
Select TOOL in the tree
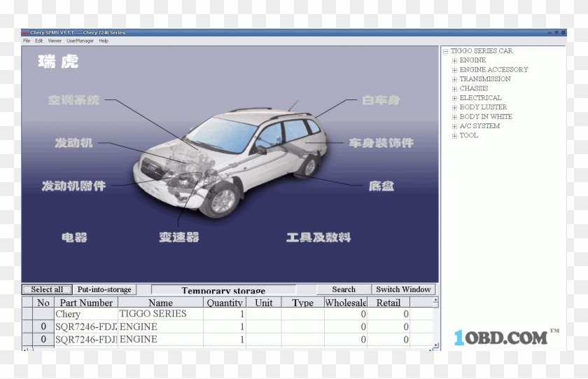469,135
